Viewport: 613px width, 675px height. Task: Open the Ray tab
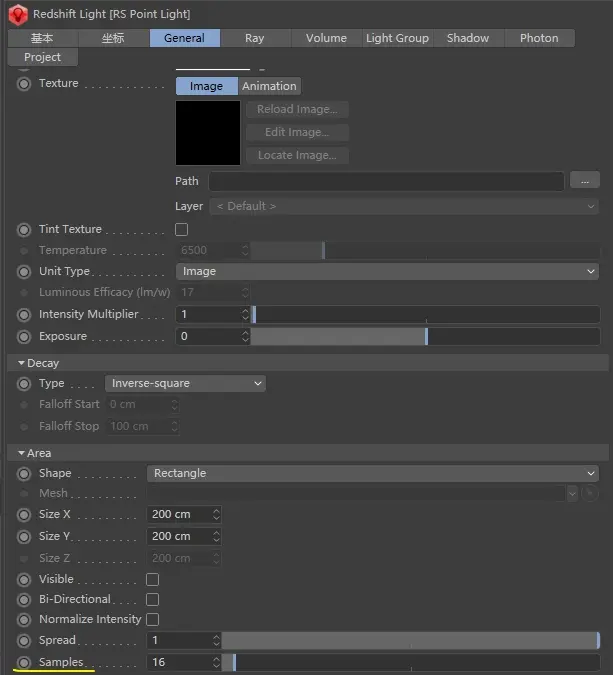[x=255, y=38]
